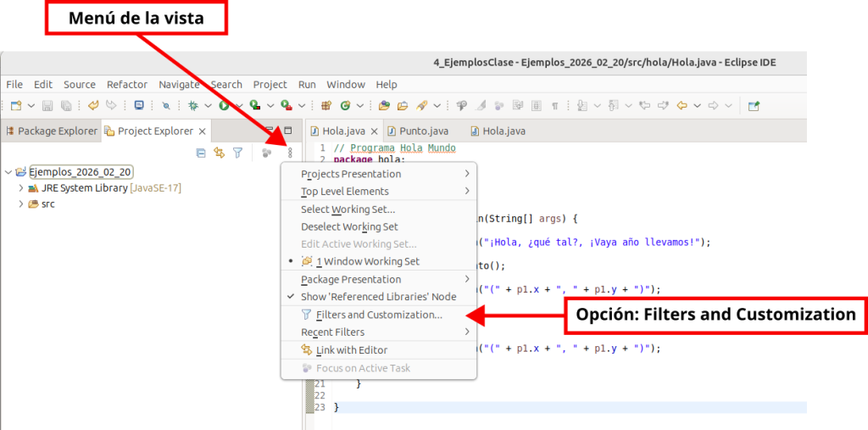Toggle Link with Editor toolbar icon
The height and width of the screenshot is (430, 868).
pyautogui.click(x=220, y=154)
